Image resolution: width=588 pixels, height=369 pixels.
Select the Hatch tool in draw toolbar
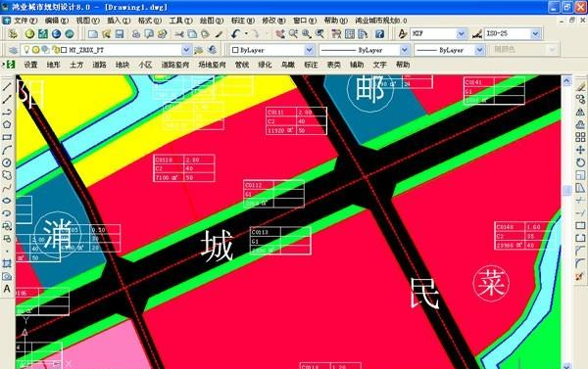coord(7,263)
